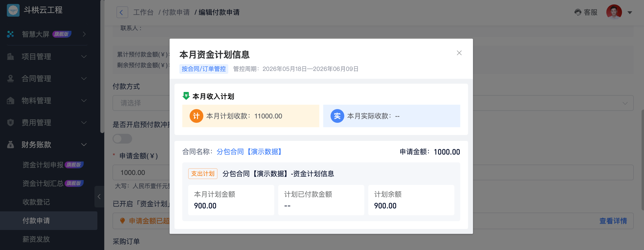Open 客服 customer service headset icon
This screenshot has width=644, height=250.
577,12
